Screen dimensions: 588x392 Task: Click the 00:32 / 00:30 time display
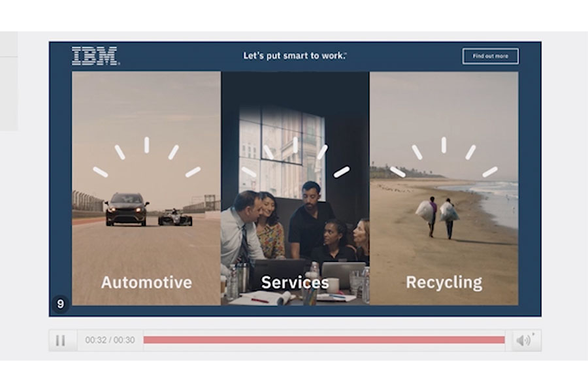110,340
